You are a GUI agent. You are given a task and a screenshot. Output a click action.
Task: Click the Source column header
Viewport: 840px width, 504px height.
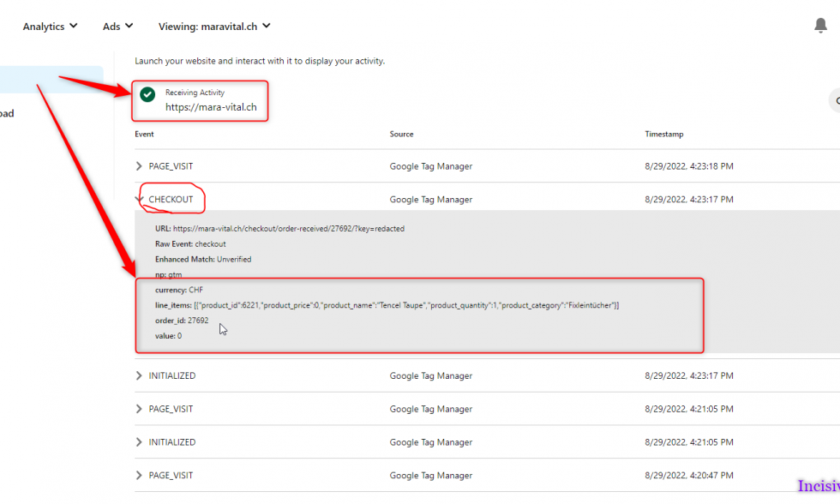tap(401, 135)
